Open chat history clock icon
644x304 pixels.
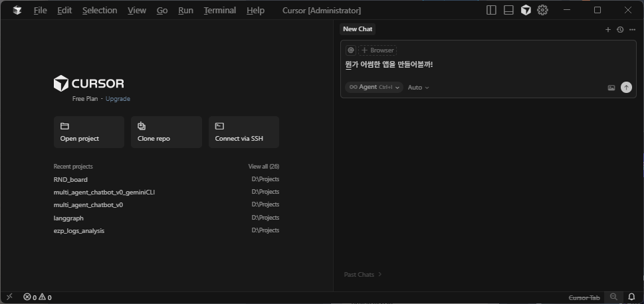[x=620, y=29]
